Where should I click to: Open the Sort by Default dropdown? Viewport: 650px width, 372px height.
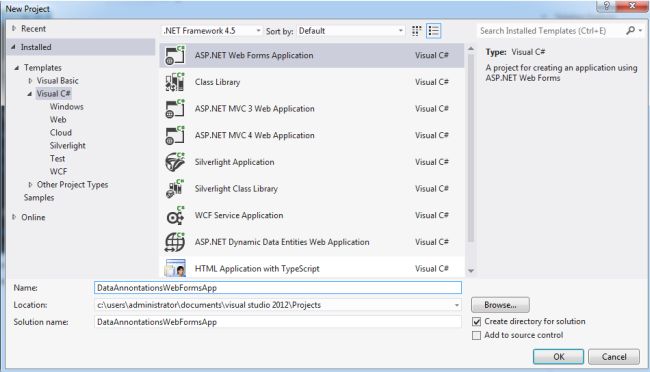350,31
